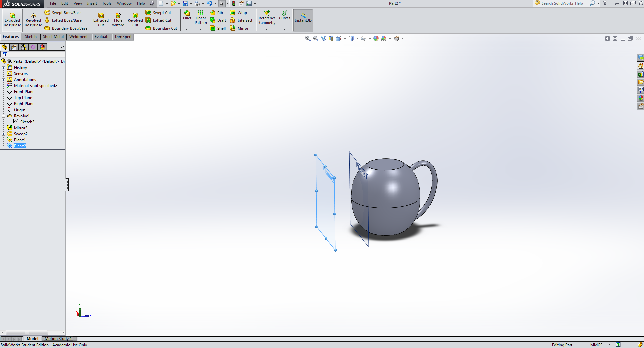Viewport: 644px width, 348px height.
Task: Choose the Swept Cut feature
Action: [158, 13]
